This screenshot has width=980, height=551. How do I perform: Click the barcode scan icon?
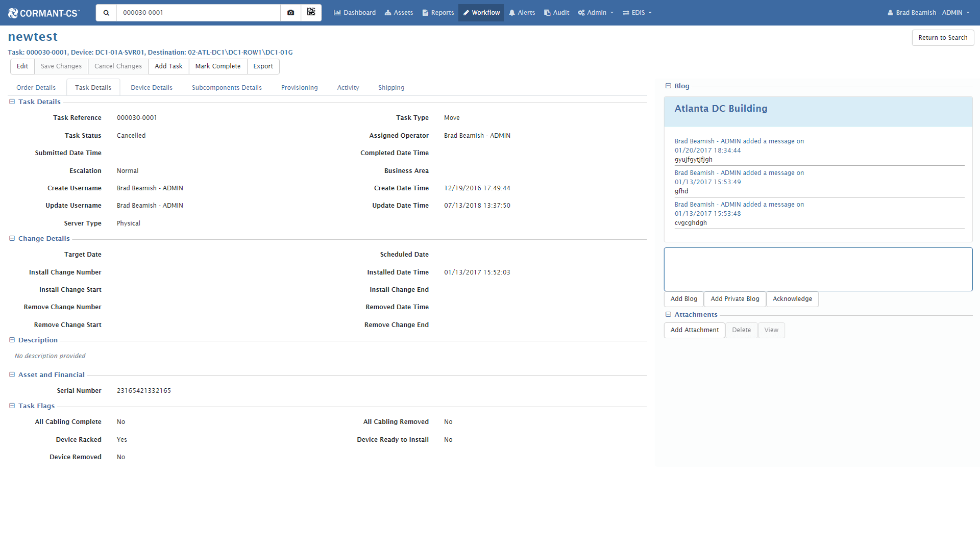[311, 12]
